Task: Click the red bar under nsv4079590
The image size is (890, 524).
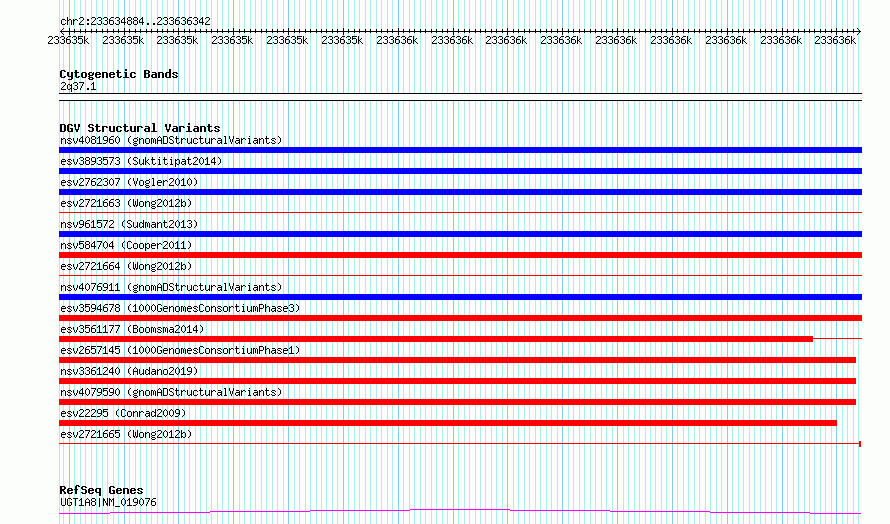Action: click(457, 402)
